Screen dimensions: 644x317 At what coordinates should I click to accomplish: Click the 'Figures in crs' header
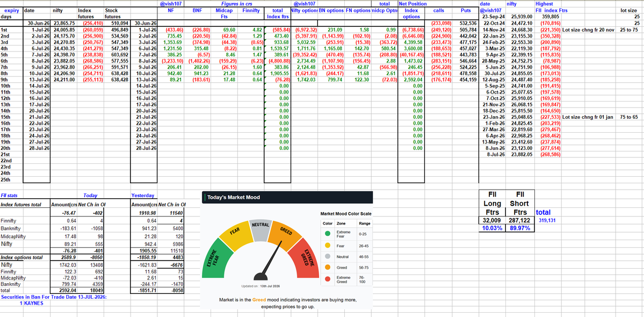237,4
